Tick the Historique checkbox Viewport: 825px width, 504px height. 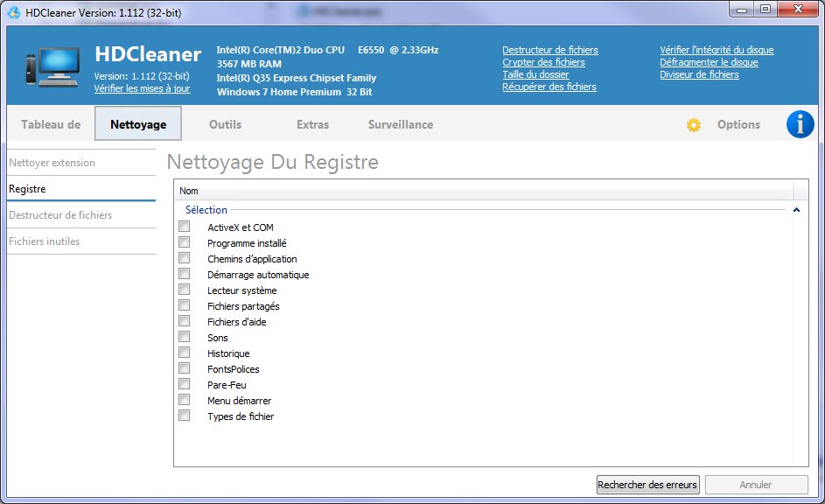point(184,353)
